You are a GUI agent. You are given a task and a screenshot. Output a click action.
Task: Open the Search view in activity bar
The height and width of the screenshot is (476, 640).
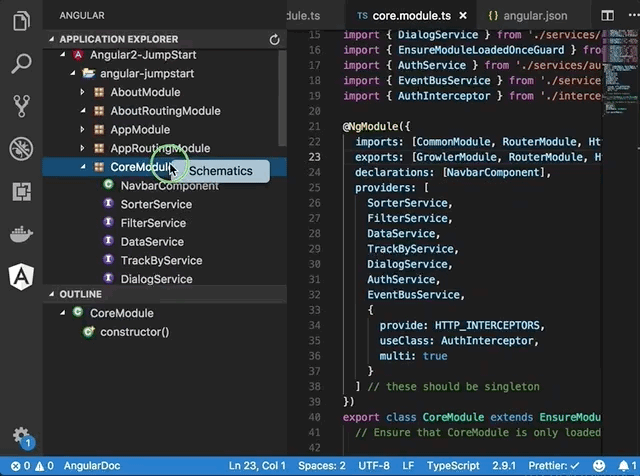21,64
